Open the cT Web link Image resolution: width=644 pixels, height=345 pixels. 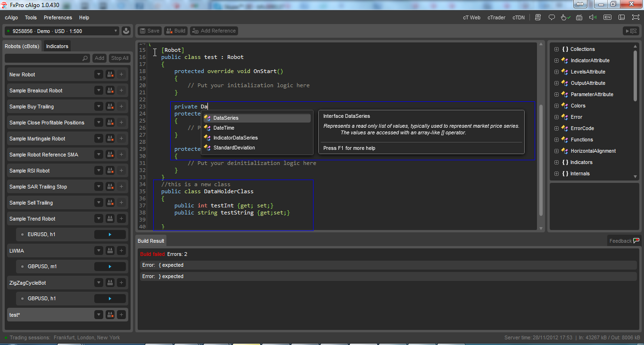(472, 17)
